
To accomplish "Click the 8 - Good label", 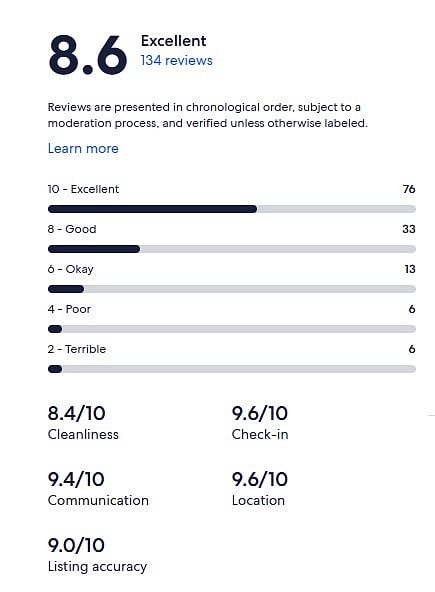I will click(x=72, y=229).
